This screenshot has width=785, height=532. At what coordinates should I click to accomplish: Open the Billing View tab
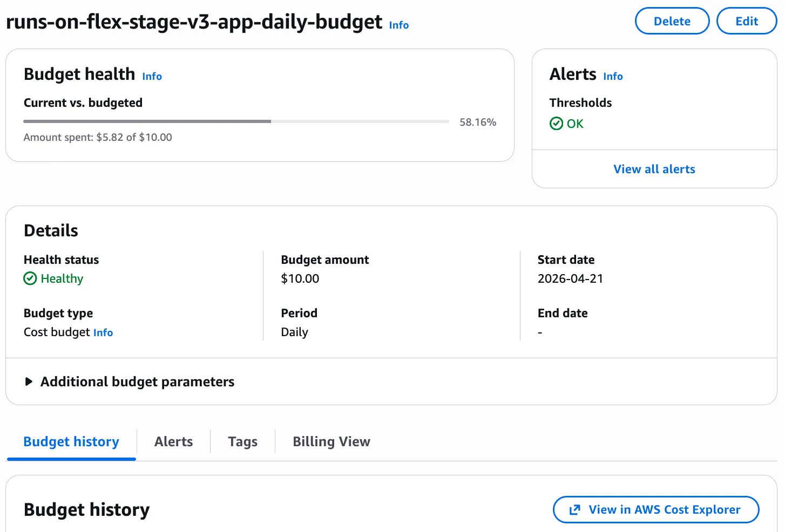[331, 441]
